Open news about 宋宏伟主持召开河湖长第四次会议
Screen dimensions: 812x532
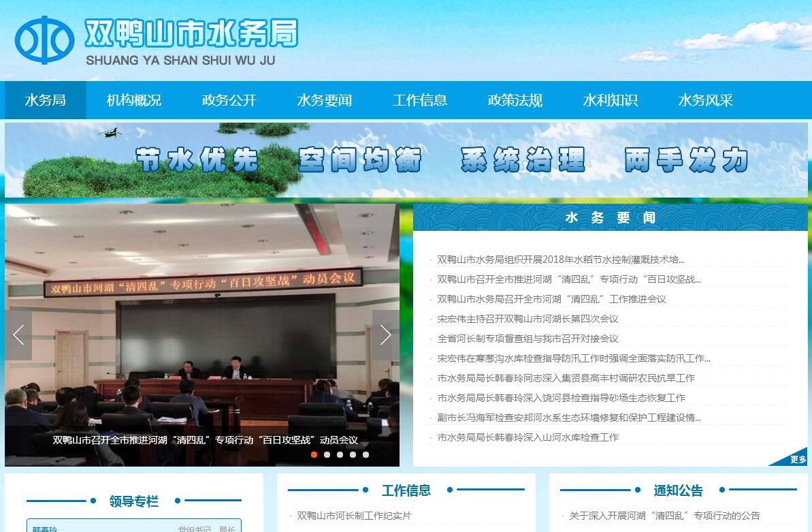(527, 319)
